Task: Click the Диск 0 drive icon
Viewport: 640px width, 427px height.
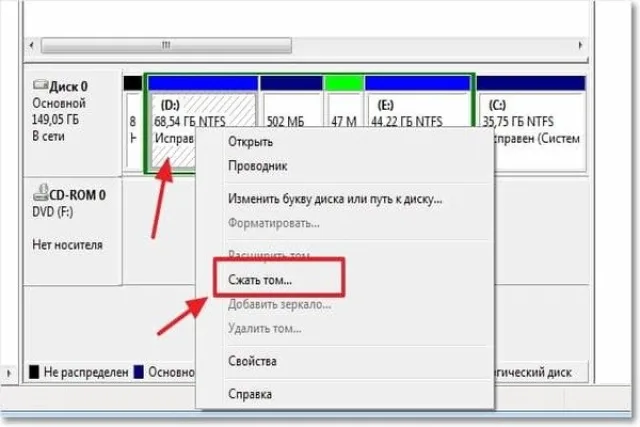Action: (x=40, y=85)
